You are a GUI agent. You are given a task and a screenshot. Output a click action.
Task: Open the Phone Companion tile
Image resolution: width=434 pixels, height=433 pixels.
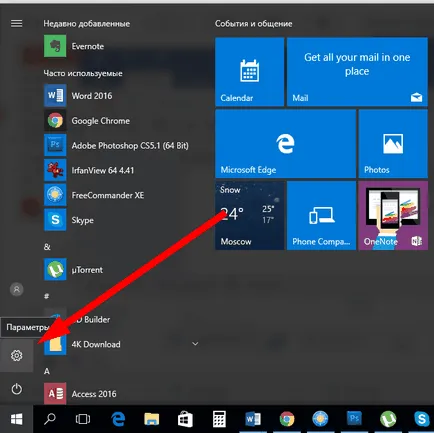[x=321, y=215]
